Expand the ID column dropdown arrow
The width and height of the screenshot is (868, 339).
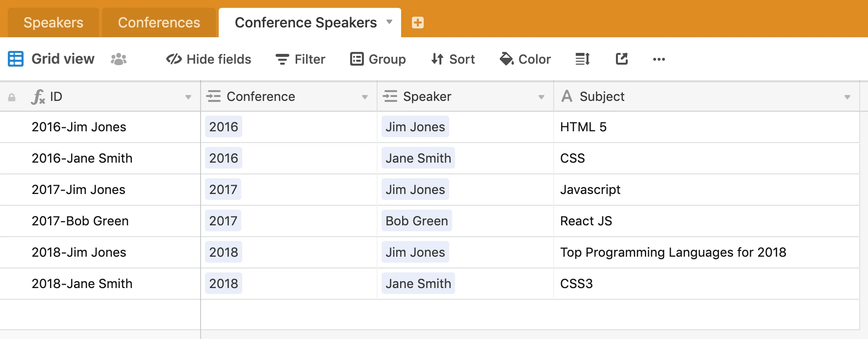(x=188, y=97)
